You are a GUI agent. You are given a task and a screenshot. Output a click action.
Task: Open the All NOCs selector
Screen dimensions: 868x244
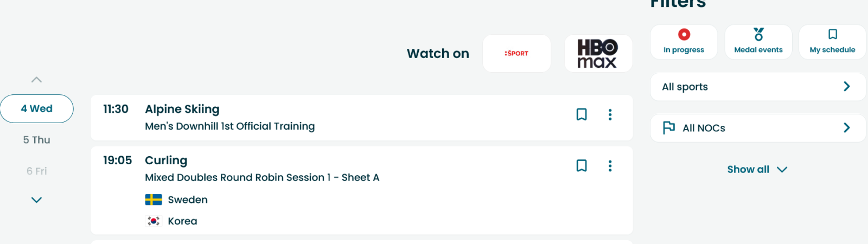(758, 128)
